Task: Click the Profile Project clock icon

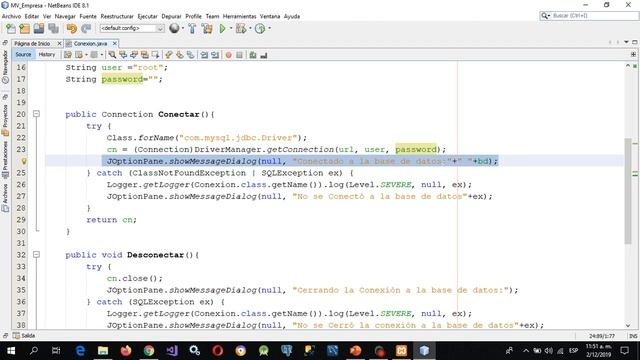Action: click(260, 29)
